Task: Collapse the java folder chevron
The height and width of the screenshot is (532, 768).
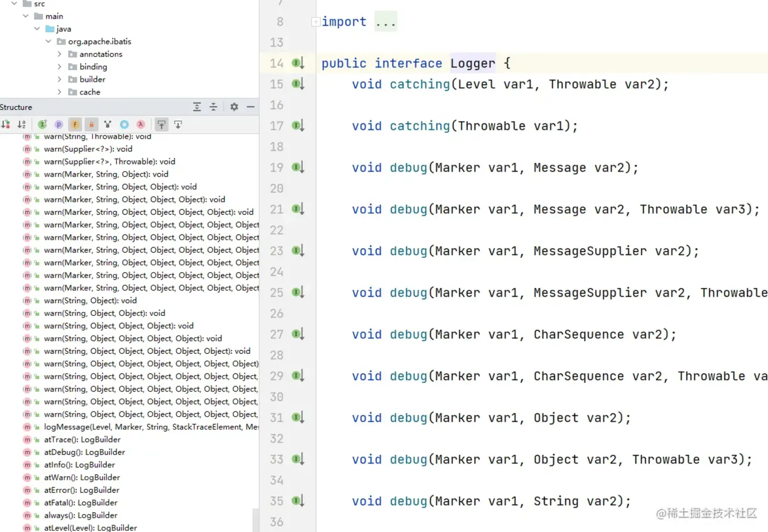Action: (x=37, y=29)
